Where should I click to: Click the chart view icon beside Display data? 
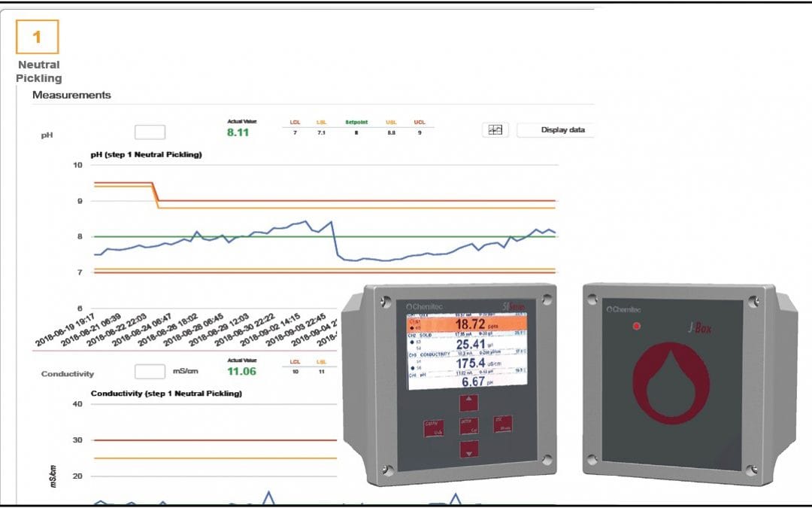tap(495, 129)
